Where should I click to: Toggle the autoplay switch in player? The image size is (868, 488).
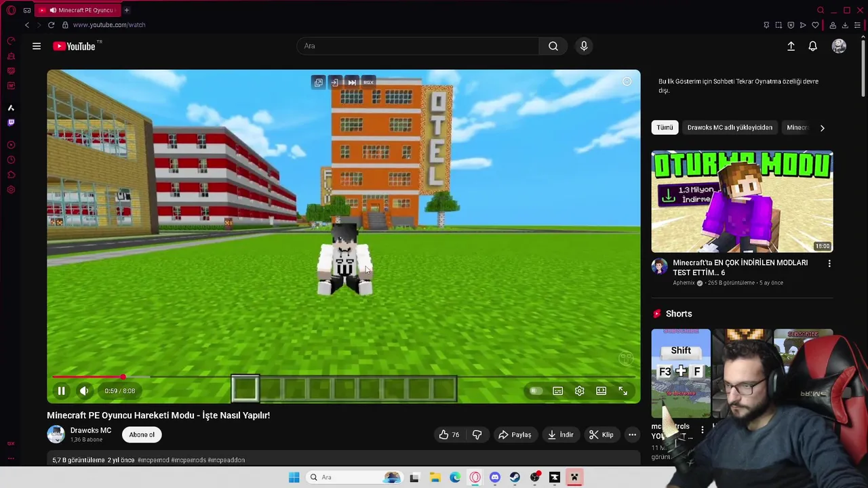click(x=536, y=391)
